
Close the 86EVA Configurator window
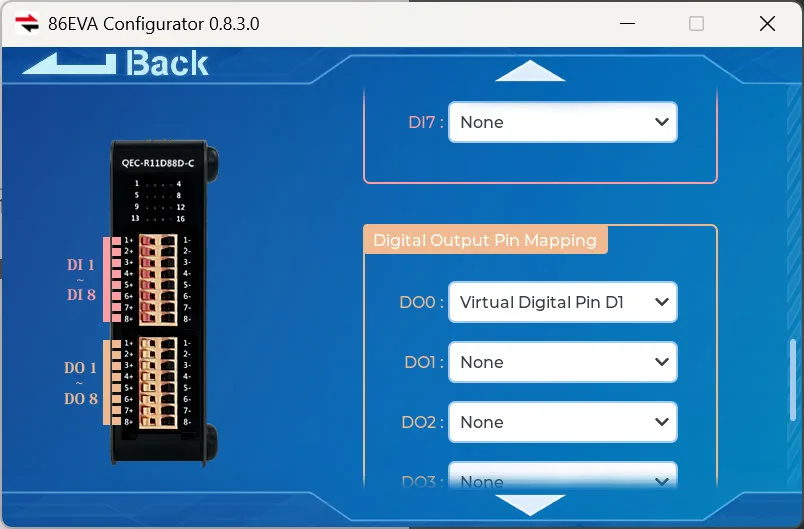tap(767, 23)
